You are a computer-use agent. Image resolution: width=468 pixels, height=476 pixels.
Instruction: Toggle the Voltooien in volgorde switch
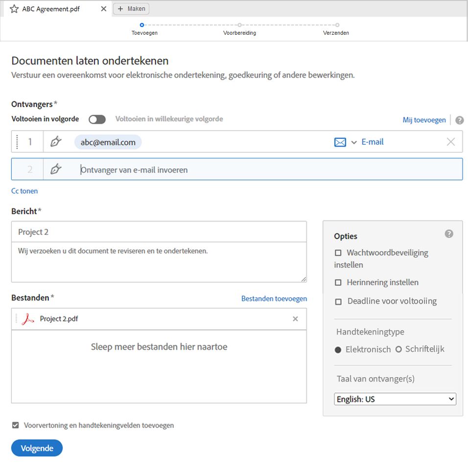tap(97, 119)
